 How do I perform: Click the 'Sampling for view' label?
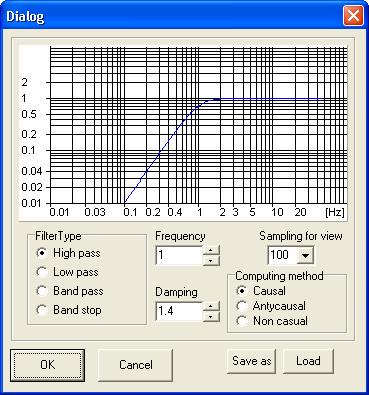click(x=301, y=236)
